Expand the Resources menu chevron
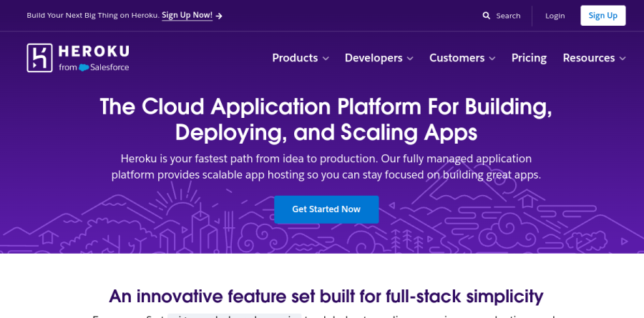644x318 pixels. [x=623, y=59]
